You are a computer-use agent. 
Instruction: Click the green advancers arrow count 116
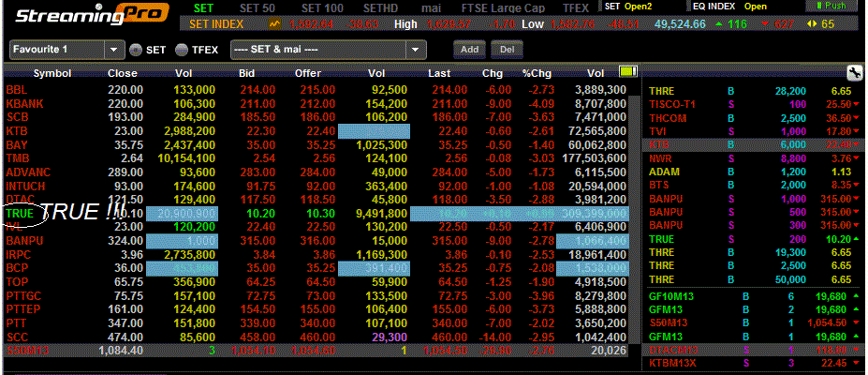pos(730,24)
